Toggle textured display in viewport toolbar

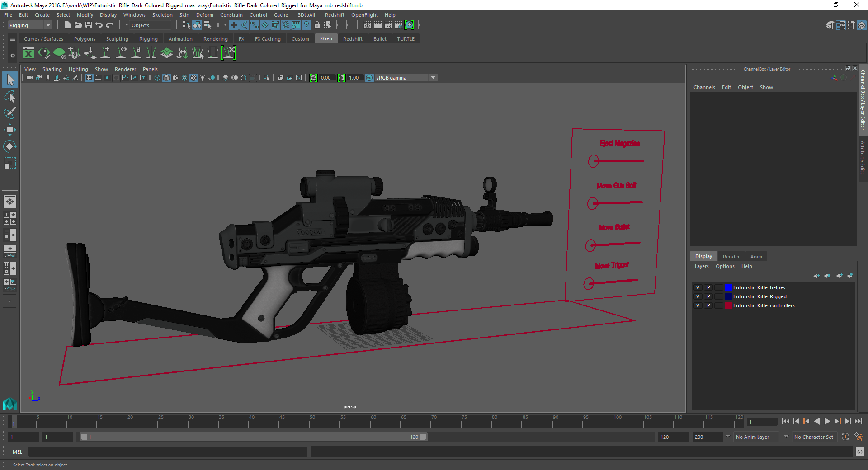[x=193, y=78]
